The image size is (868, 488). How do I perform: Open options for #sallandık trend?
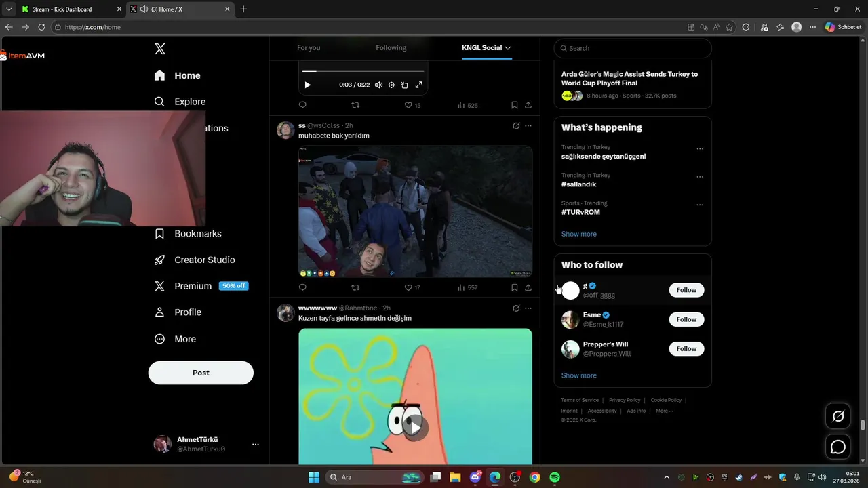[700, 177]
